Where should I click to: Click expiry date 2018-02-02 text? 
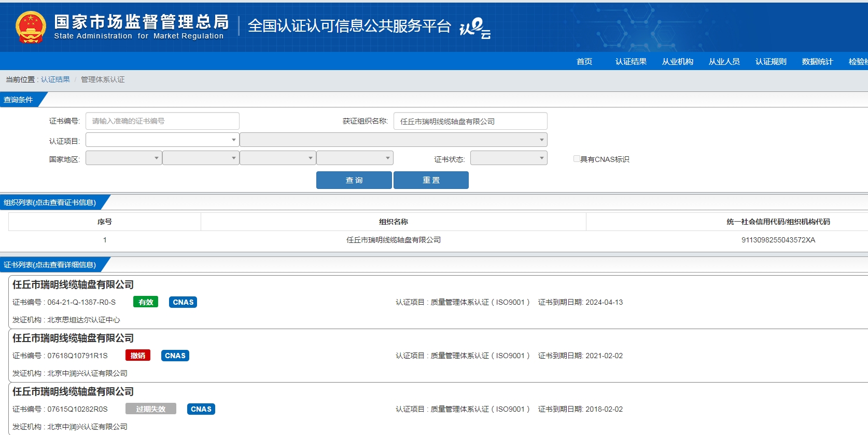[604, 409]
